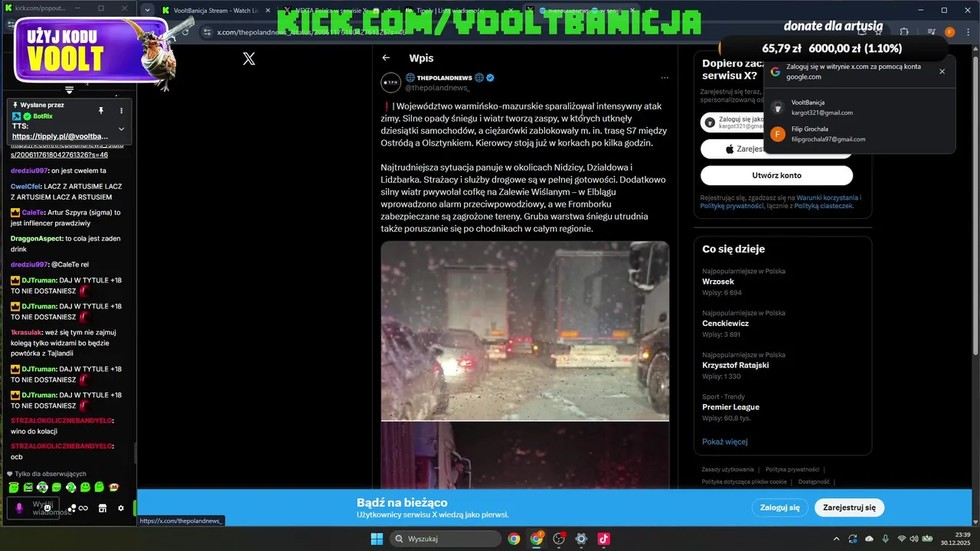980x551 pixels.
Task: Go back using the Wpis arrow
Action: coord(386,58)
